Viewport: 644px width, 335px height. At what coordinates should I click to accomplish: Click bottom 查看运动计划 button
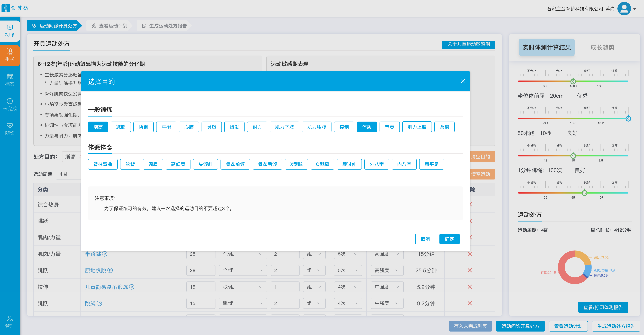pos(568,326)
